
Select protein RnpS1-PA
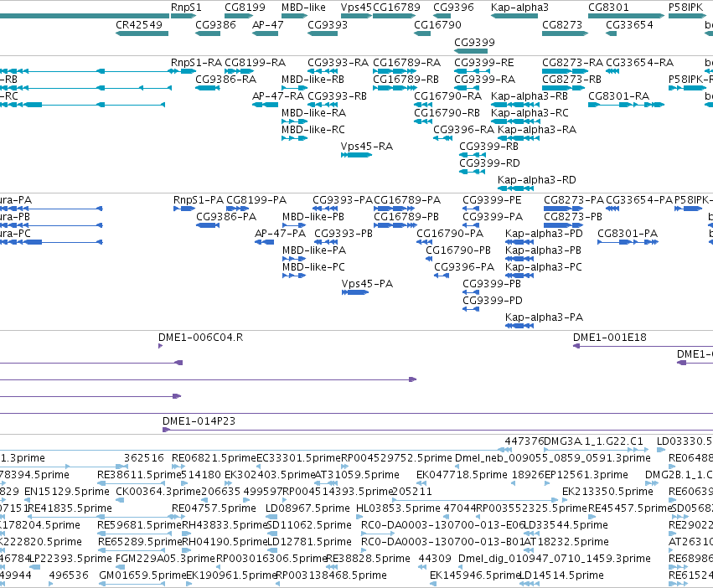[184, 209]
